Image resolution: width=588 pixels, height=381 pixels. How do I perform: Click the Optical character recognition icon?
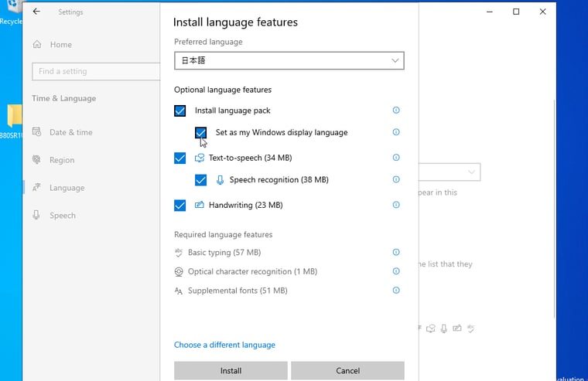point(179,271)
